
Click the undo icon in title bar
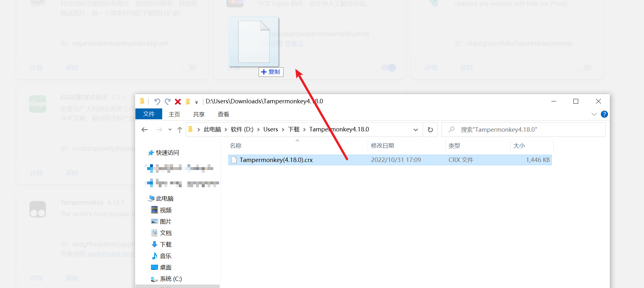click(x=157, y=101)
